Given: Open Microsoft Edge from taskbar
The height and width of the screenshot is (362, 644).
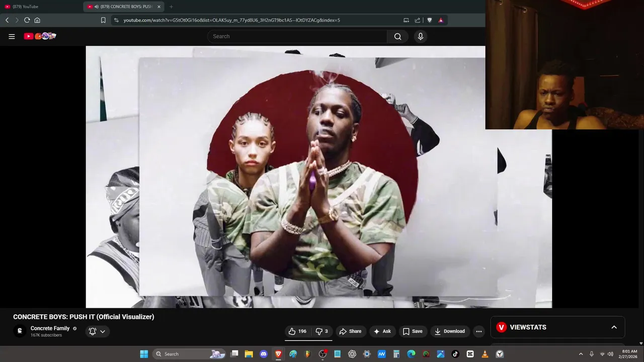Looking at the screenshot, I should [x=411, y=354].
